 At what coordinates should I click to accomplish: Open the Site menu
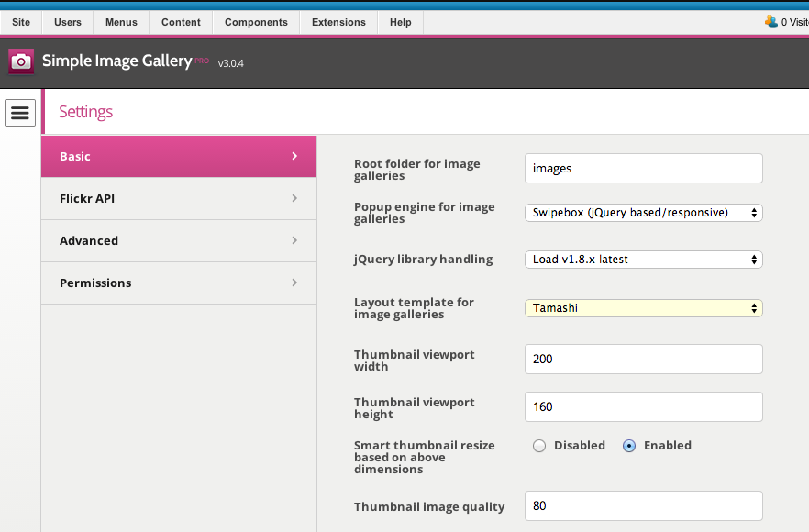pyautogui.click(x=21, y=22)
